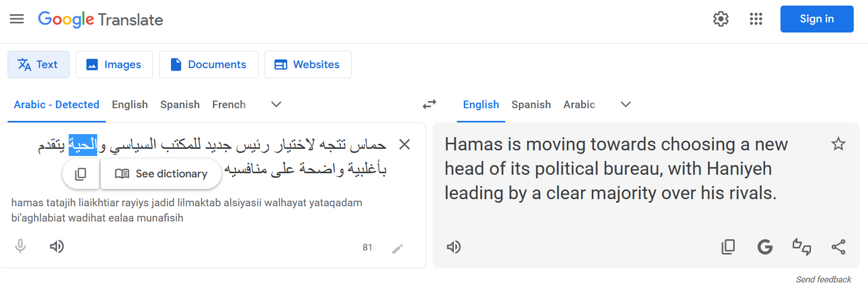Save translation with the star
The width and height of the screenshot is (868, 286).
[x=838, y=144]
